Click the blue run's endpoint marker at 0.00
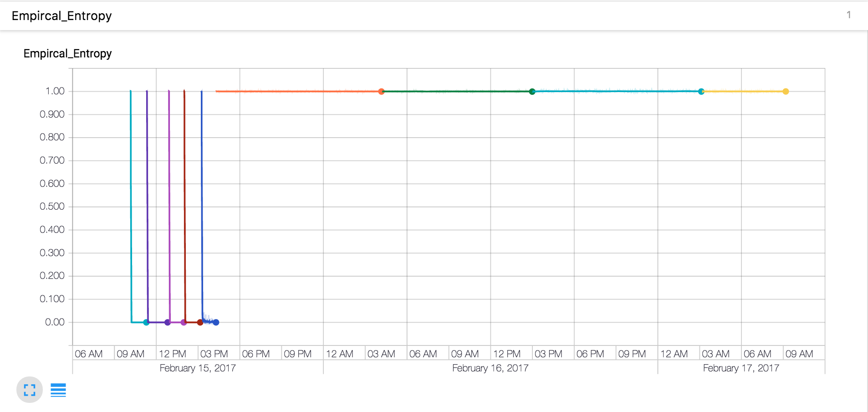Screen dimensions: 868x412 point(216,322)
